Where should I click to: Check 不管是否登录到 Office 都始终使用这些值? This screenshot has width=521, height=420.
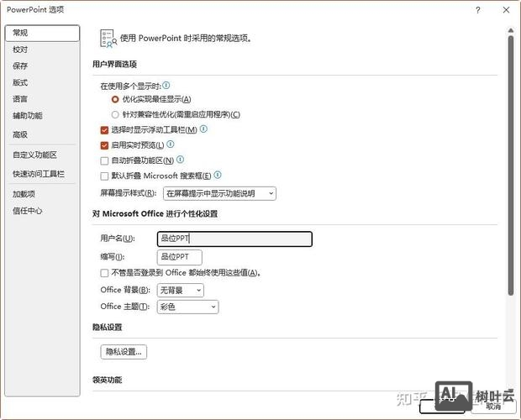click(x=104, y=273)
